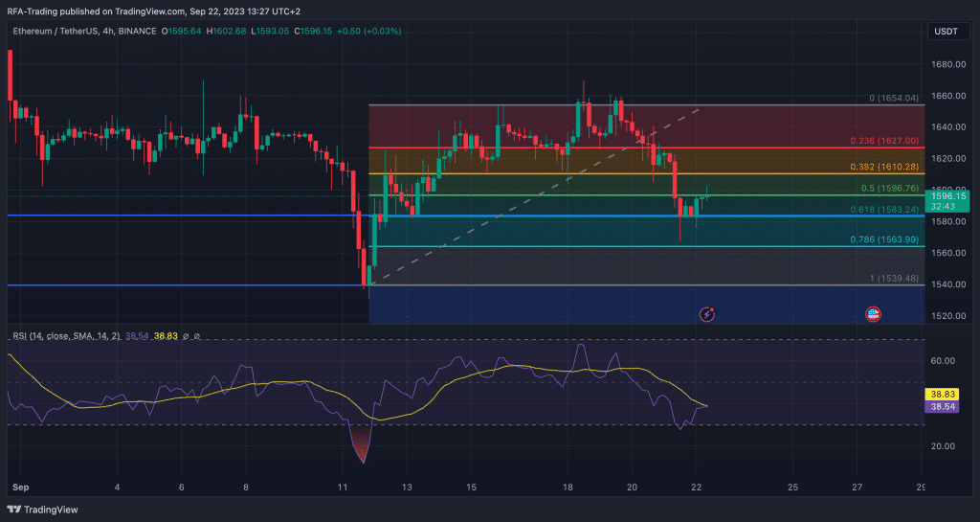
Task: Click the red oversold RSI spike below 30
Action: click(362, 443)
